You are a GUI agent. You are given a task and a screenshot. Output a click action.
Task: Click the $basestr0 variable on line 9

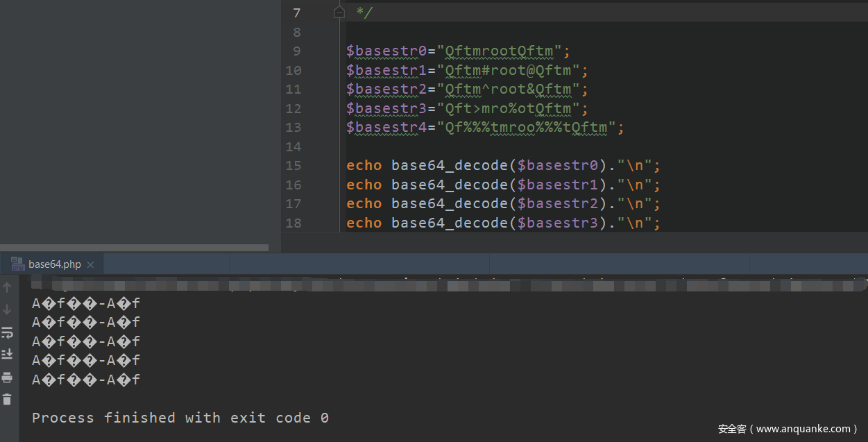click(386, 51)
